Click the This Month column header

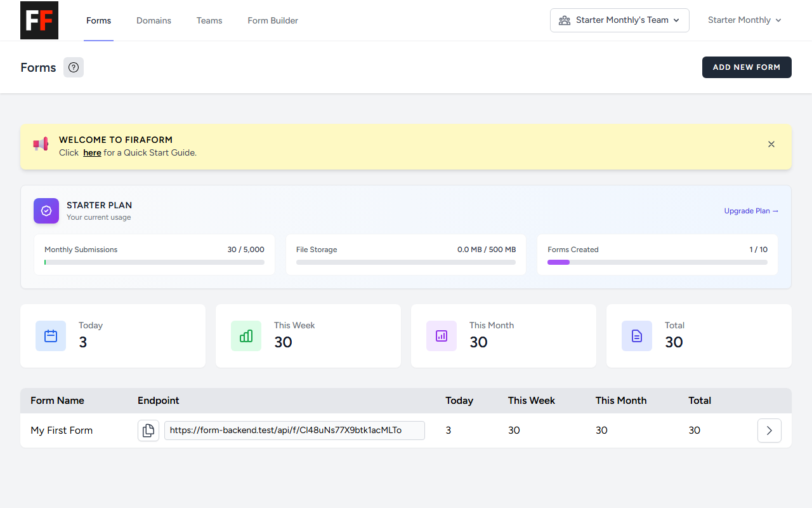[x=621, y=401]
